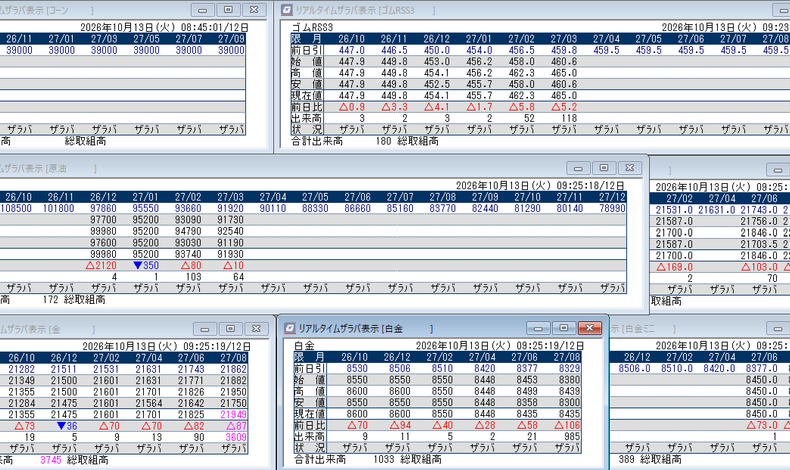Click ▼36 in the 金 window
This screenshot has height=470, width=790.
67,426
